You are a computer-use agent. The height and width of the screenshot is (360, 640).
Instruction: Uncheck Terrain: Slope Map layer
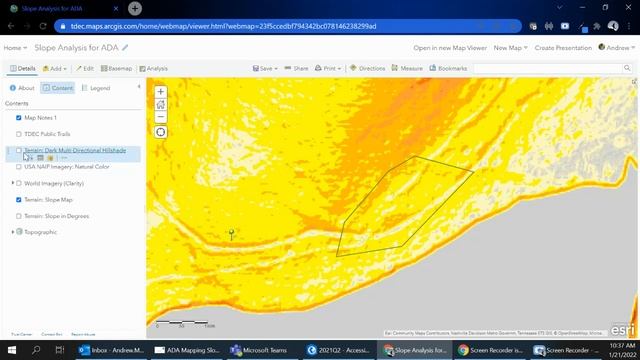18,200
